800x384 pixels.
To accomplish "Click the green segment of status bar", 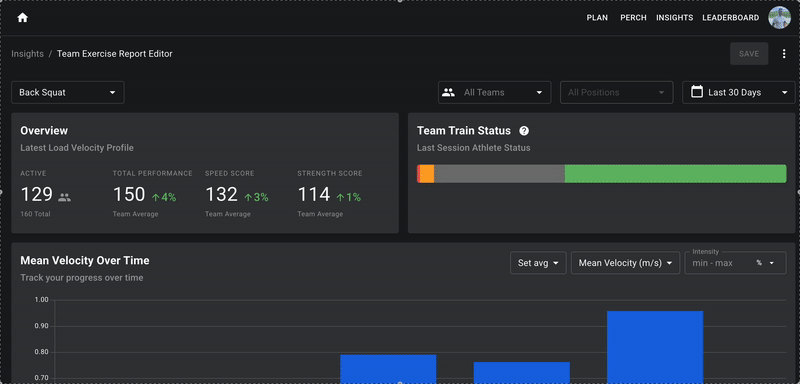I will pos(676,173).
